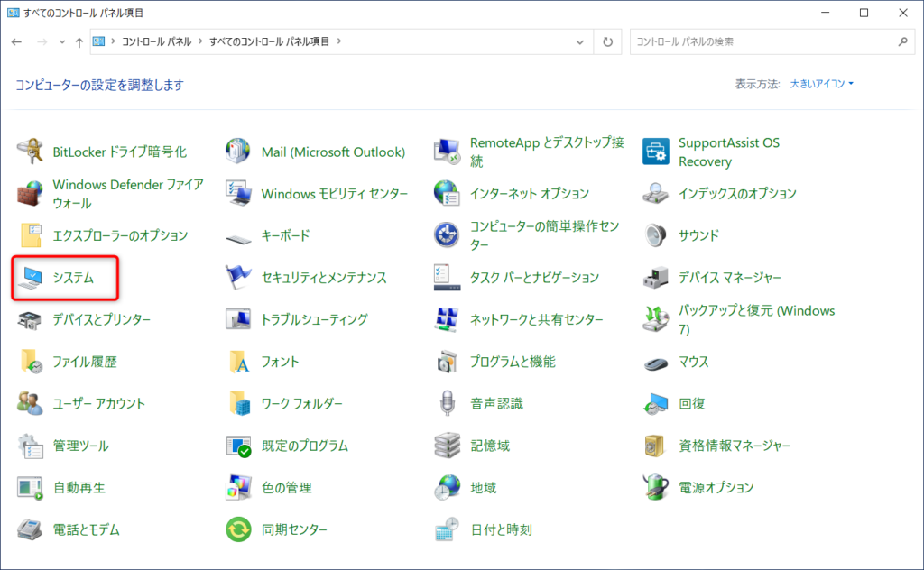Viewport: 924px width, 570px height.
Task: Open the BitLocker drive encryption icon
Action: pyautogui.click(x=30, y=152)
